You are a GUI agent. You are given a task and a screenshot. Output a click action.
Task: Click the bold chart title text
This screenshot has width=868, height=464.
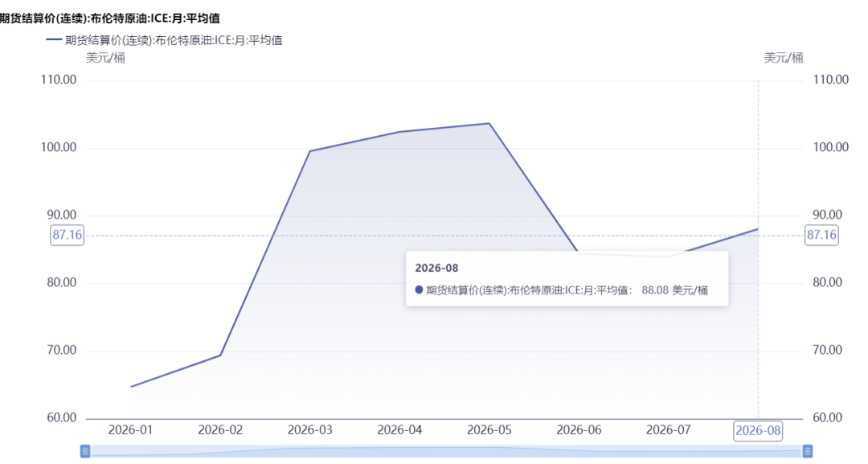109,18
